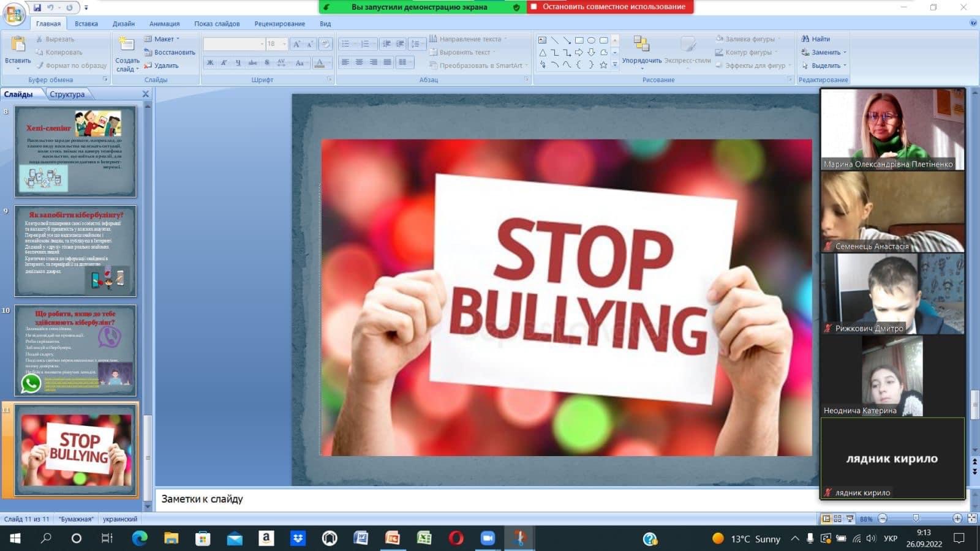Open the Вставка ribbon tab
Viewport: 980px width, 551px height.
[86, 24]
